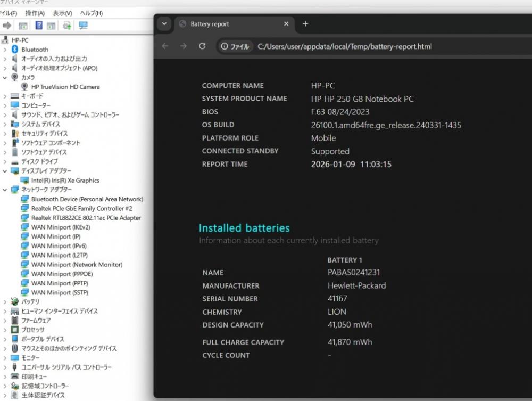
Task: Click the update driver toolbar icon
Action: pyautogui.click(x=67, y=26)
